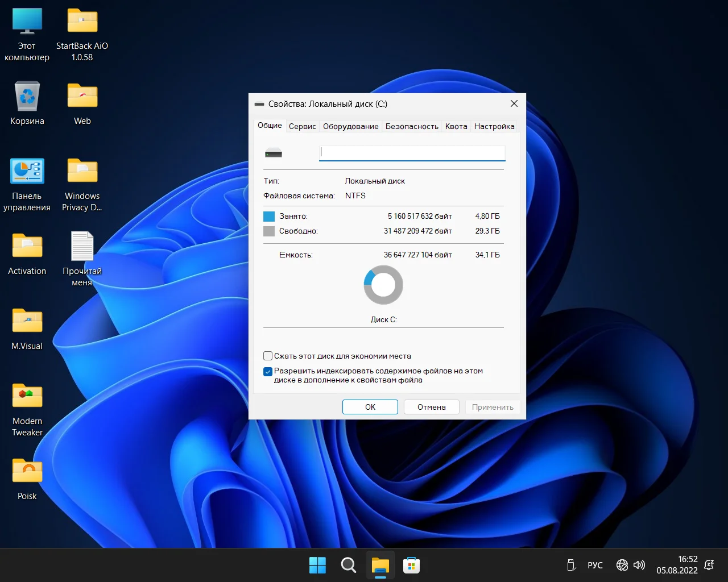The height and width of the screenshot is (582, 728).
Task: Switch to the Сервис tab
Action: click(302, 127)
